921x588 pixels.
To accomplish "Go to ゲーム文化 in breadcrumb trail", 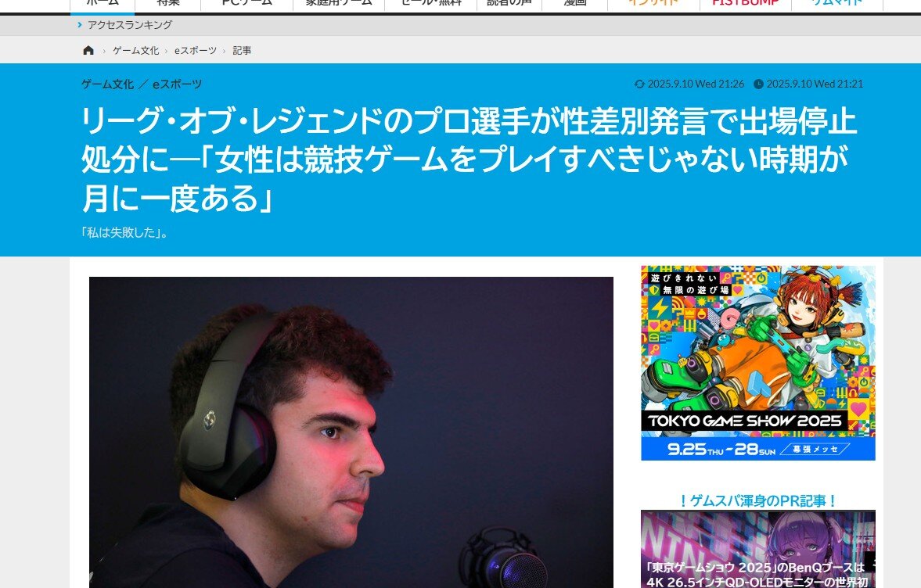I will point(135,51).
